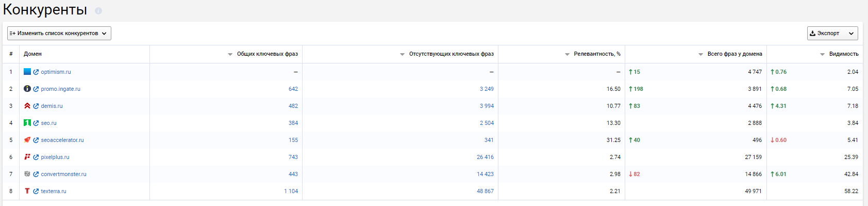Click missing phrases value 3 249
Image resolution: width=868 pixels, height=206 pixels.
tap(487, 89)
